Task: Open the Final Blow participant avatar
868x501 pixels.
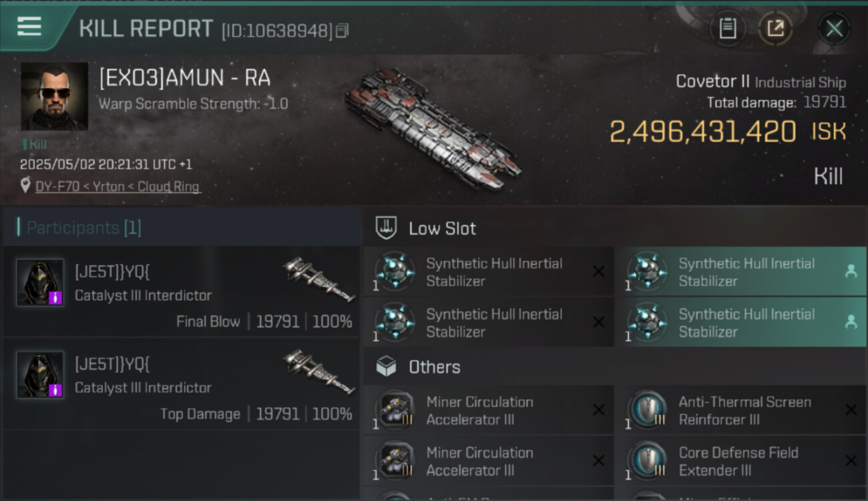Action: (40, 283)
